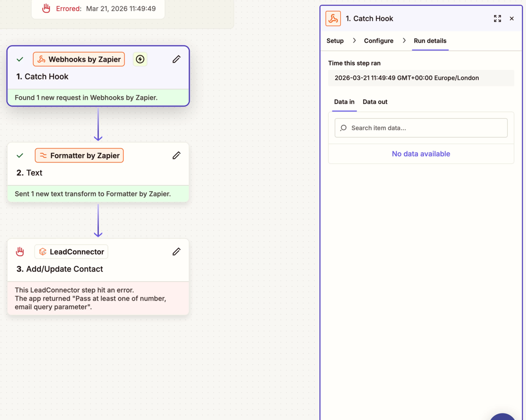Viewport: 526px width, 420px height.
Task: Open the Run details tab
Action: (430, 41)
